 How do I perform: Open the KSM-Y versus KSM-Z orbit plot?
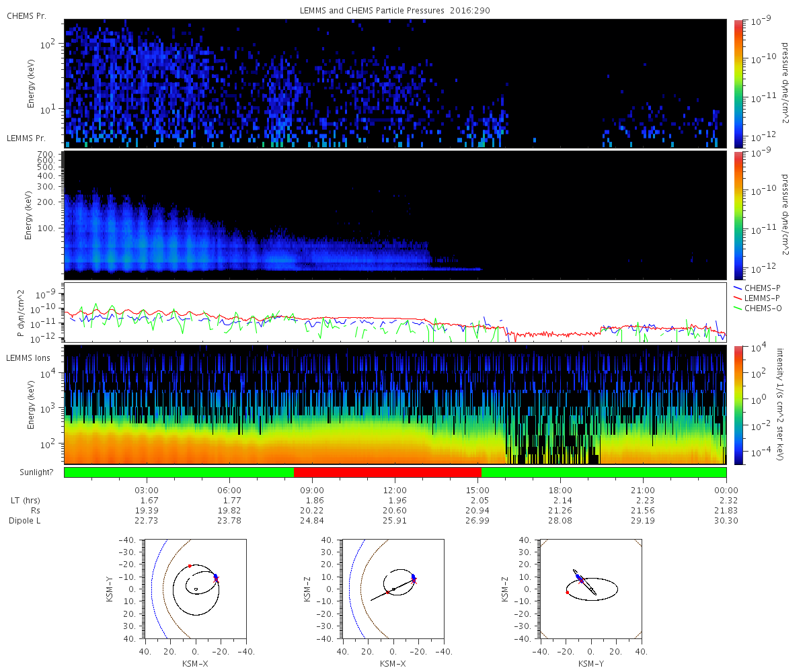(x=591, y=589)
